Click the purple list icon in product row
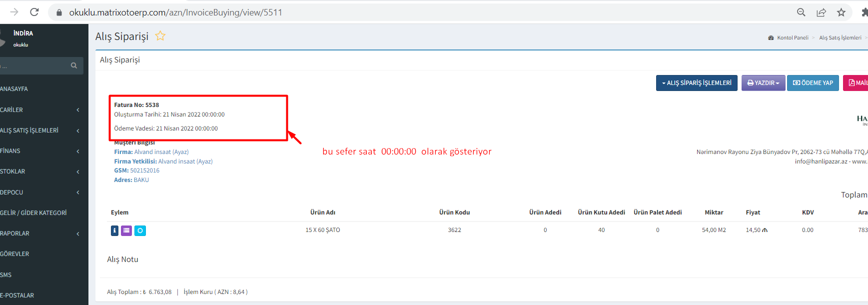This screenshot has height=305, width=868. [x=126, y=230]
